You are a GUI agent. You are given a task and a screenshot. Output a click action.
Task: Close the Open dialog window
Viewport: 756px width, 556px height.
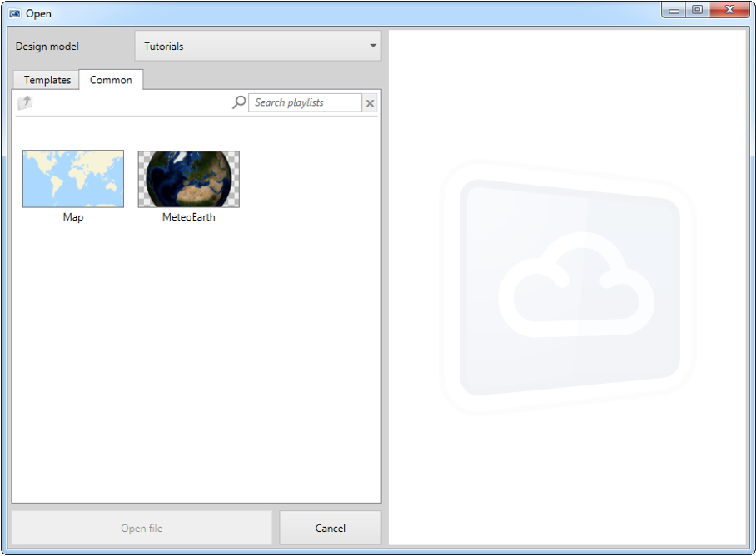[729, 10]
